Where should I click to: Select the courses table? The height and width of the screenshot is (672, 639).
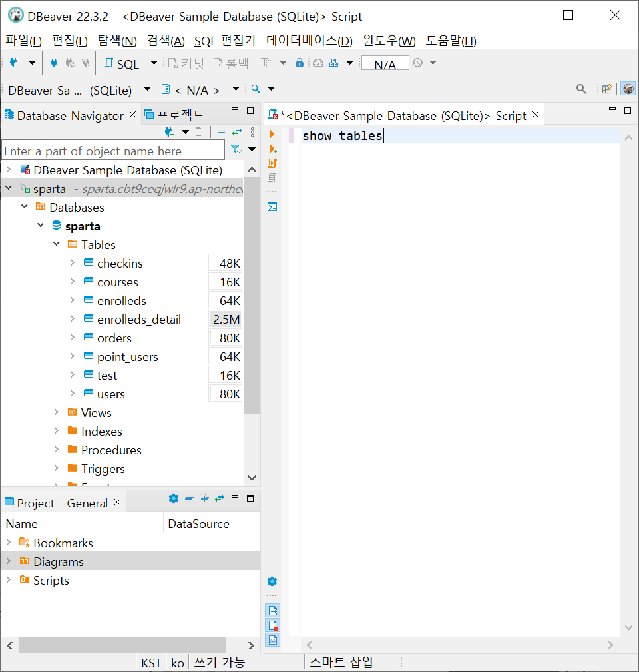[x=117, y=282]
